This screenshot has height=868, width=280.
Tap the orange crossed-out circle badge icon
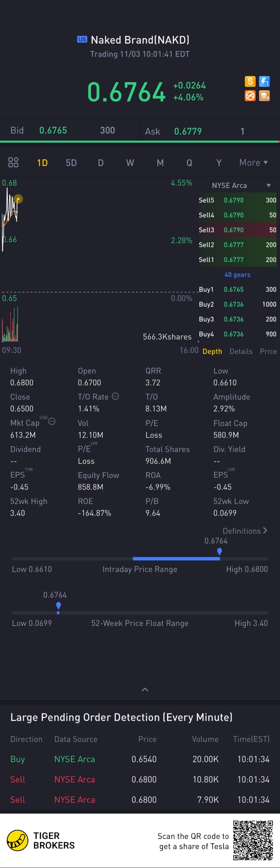pyautogui.click(x=250, y=96)
